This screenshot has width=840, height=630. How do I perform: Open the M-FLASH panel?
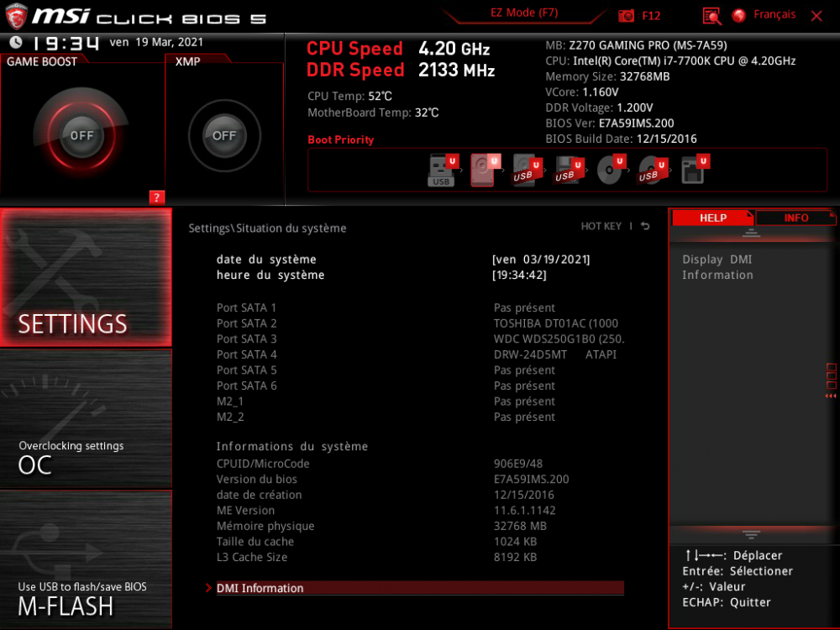pyautogui.click(x=86, y=559)
